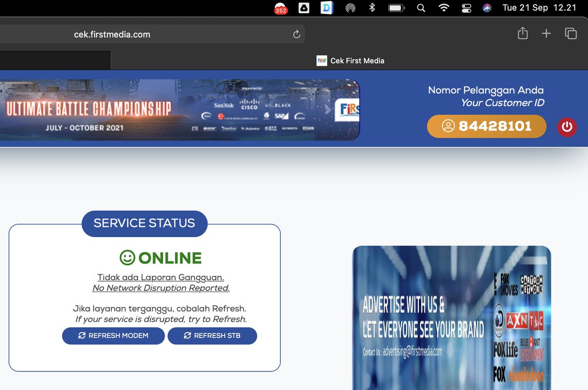Open the Wi-Fi menu
The height and width of the screenshot is (390, 588).
(x=444, y=7)
